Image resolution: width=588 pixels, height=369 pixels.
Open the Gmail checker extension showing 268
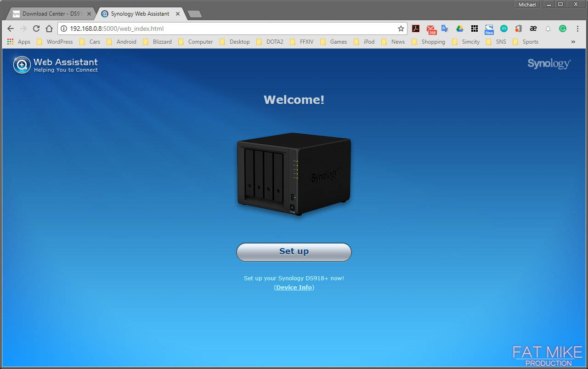point(431,29)
